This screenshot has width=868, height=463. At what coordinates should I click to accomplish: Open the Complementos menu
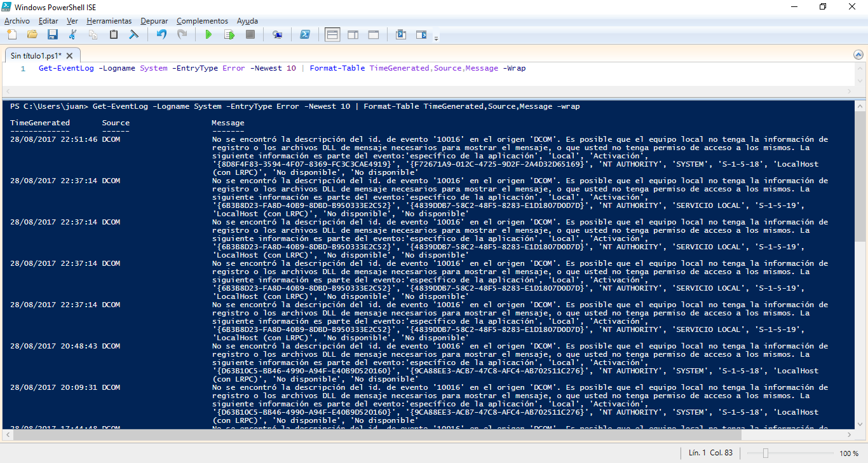click(202, 21)
